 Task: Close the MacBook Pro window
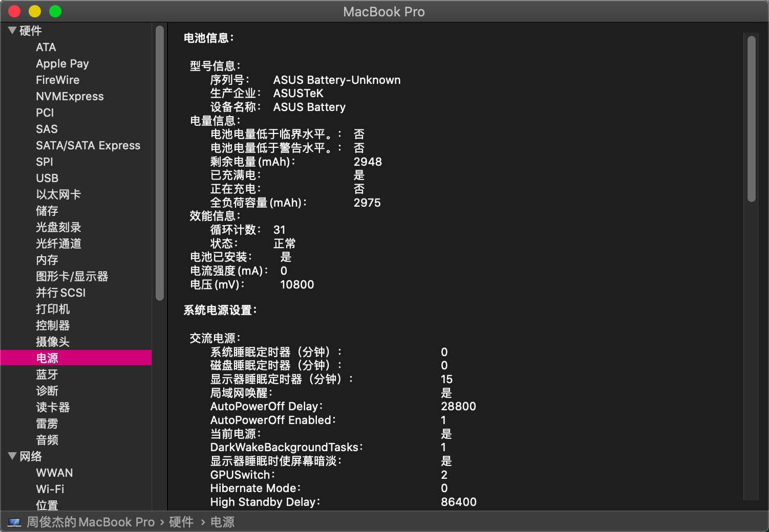coord(14,11)
